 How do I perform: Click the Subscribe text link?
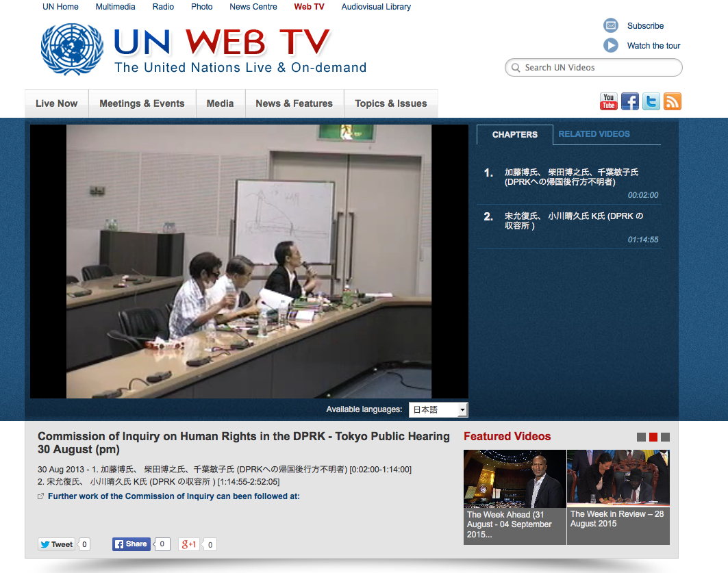click(645, 26)
